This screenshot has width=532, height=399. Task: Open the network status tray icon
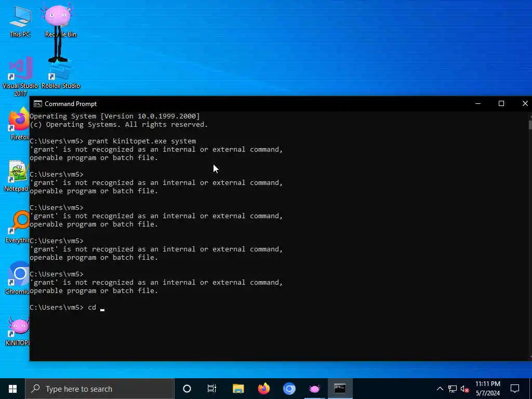point(453,389)
